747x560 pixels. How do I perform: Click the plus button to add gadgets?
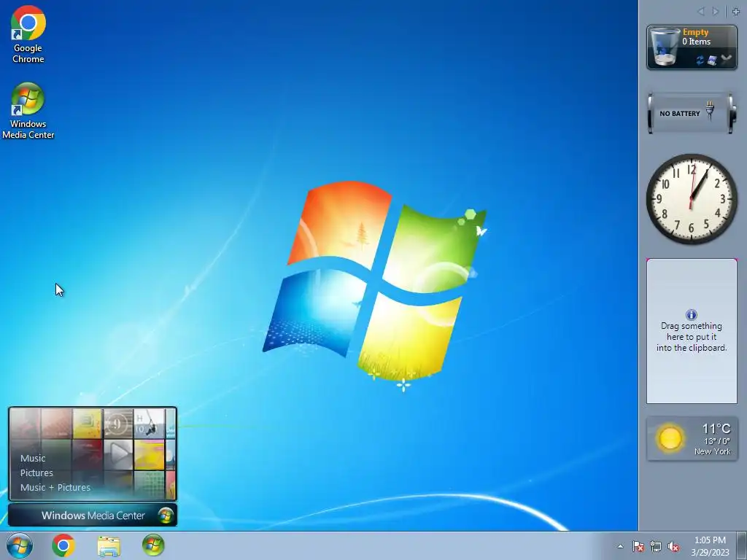point(736,12)
